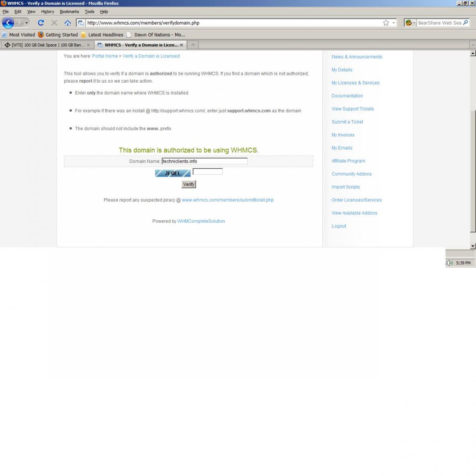
Task: Open the Help menu
Action: [104, 12]
